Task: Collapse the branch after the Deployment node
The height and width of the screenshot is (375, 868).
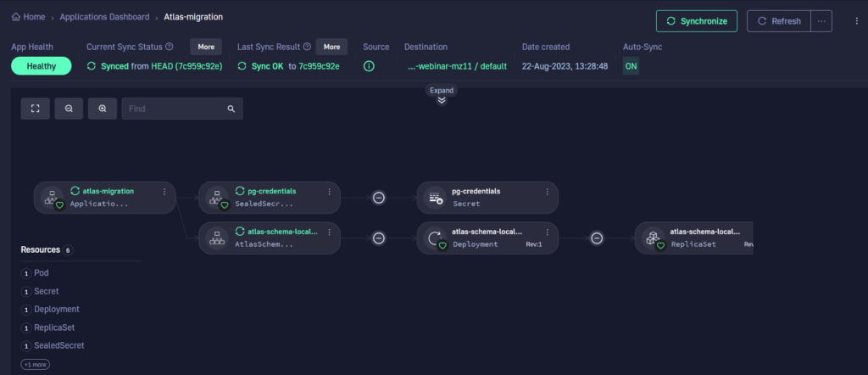Action: [x=597, y=238]
